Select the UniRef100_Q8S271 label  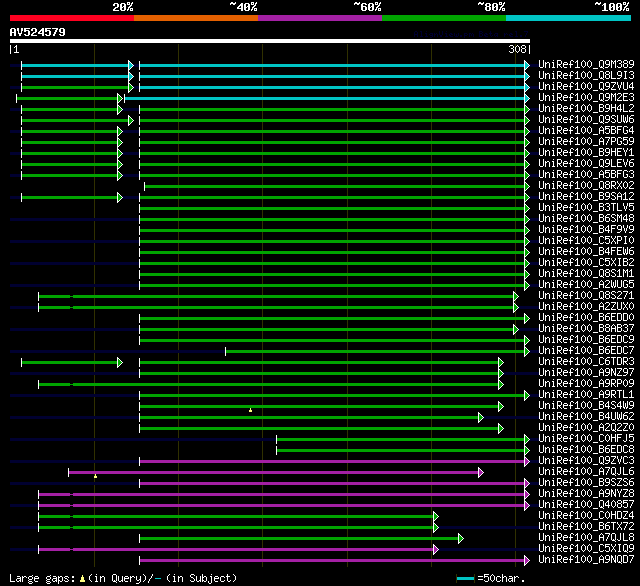coord(586,295)
